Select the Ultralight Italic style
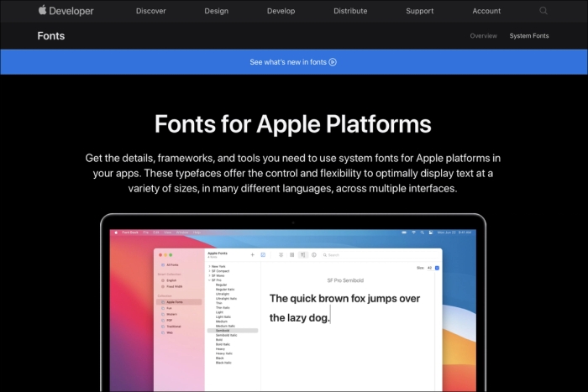Screen dimensions: 588x392 click(226, 299)
